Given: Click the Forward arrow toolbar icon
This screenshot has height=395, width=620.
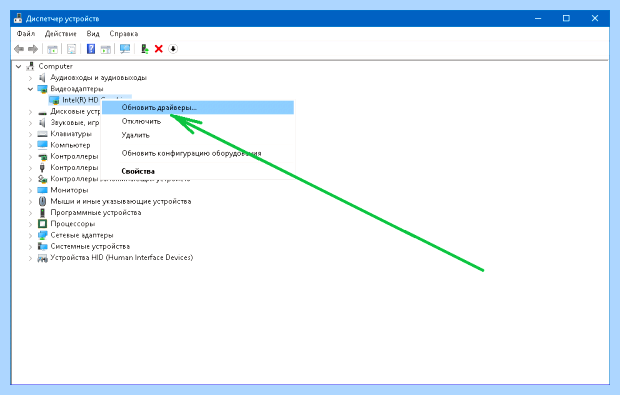Looking at the screenshot, I should tap(33, 49).
